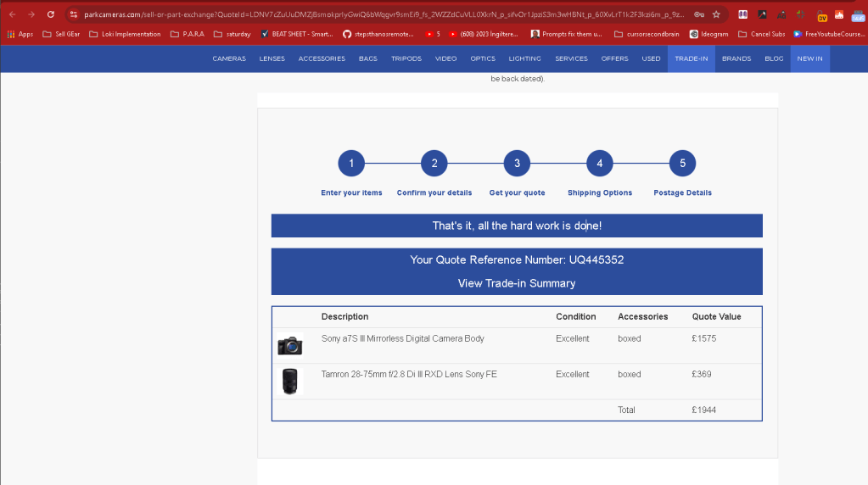The image size is (868, 485).
Task: Open the 2023 Ingiltere YouTube bookmark
Action: tap(484, 34)
